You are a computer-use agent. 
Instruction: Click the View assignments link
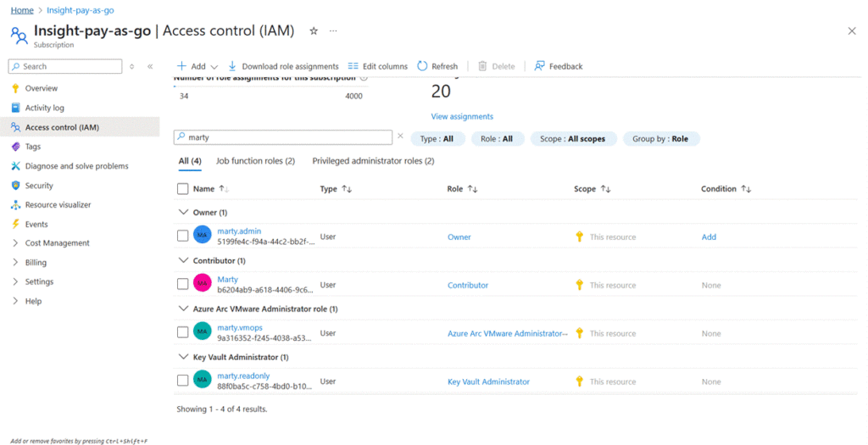[x=462, y=117]
